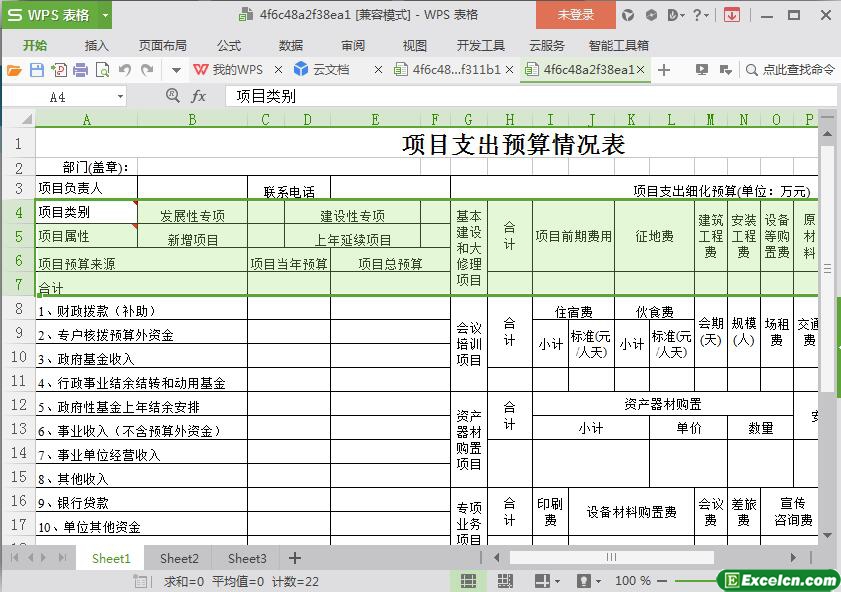Viewport: 841px width, 592px height.
Task: Click the Name Box showing A4
Action: click(58, 97)
